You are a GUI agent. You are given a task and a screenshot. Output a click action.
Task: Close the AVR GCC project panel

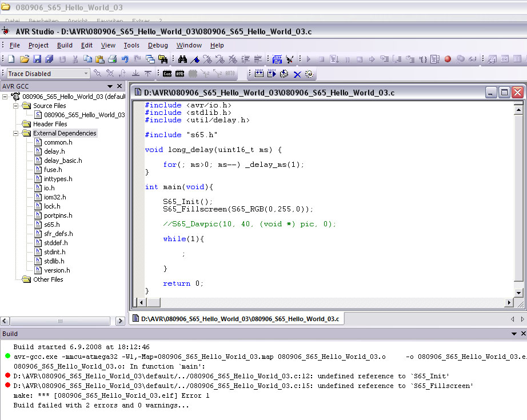119,86
